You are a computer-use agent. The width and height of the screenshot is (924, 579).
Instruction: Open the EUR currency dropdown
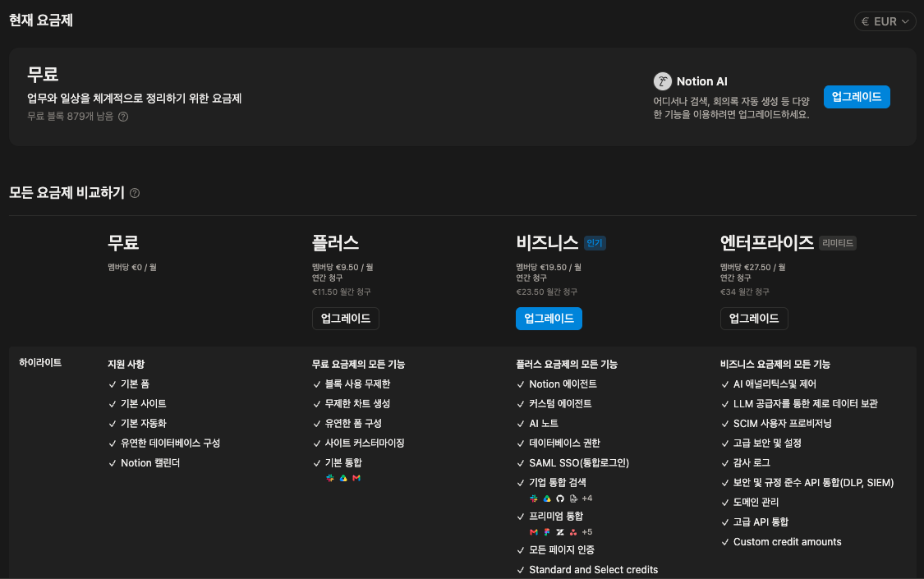click(x=885, y=21)
